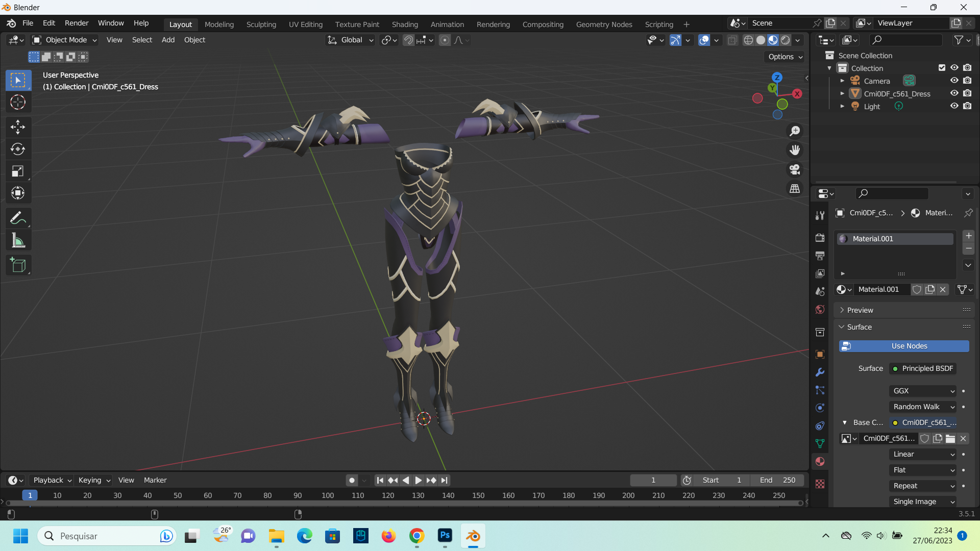The width and height of the screenshot is (980, 551).
Task: Open the View Layer properties tab
Action: 820,273
